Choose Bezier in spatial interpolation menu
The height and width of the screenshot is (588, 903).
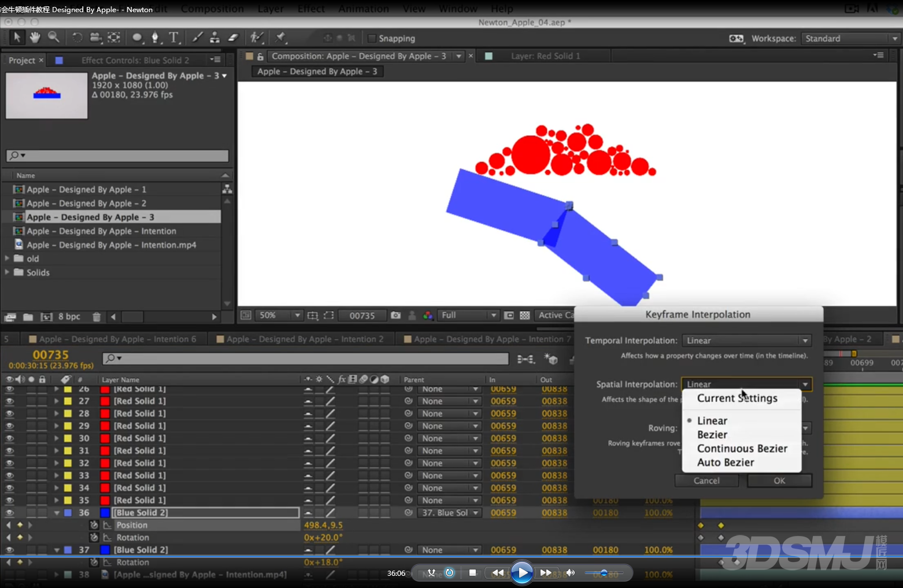(x=712, y=435)
